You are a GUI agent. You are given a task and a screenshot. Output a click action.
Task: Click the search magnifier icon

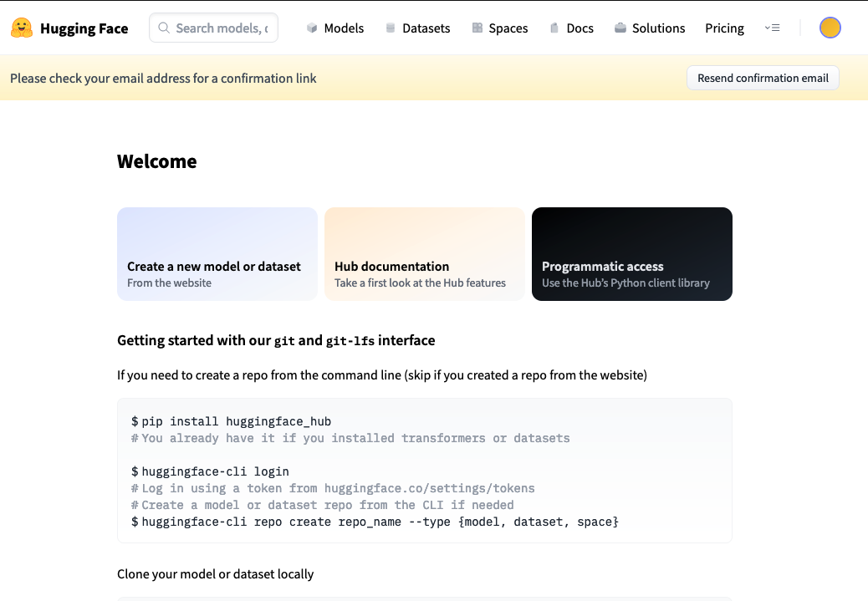(164, 28)
